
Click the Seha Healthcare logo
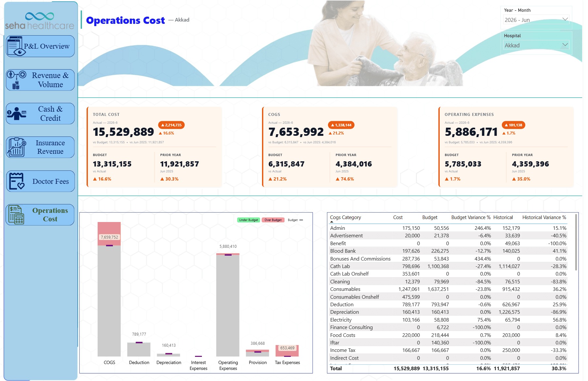pyautogui.click(x=40, y=21)
